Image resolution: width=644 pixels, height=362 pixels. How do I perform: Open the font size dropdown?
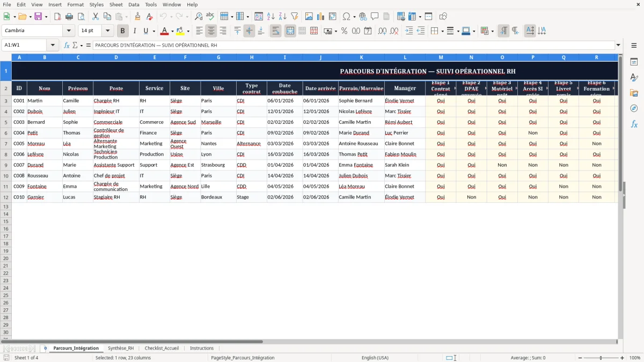(x=107, y=31)
